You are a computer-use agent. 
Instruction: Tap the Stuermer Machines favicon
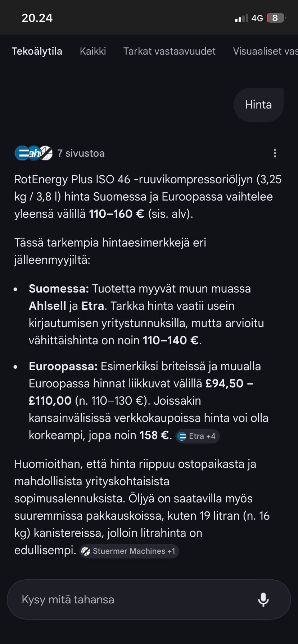coord(86,551)
